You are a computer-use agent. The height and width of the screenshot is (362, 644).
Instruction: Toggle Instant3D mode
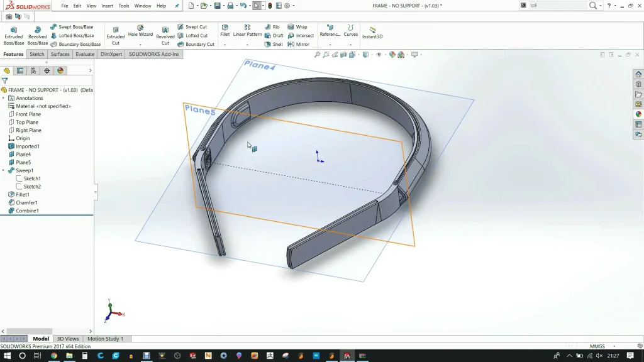click(x=372, y=33)
